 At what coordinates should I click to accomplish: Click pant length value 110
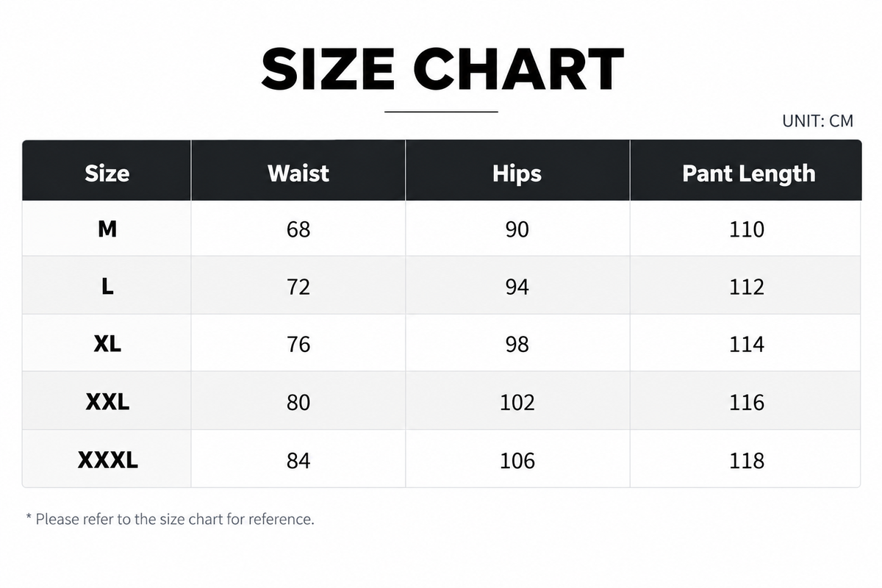tap(747, 229)
